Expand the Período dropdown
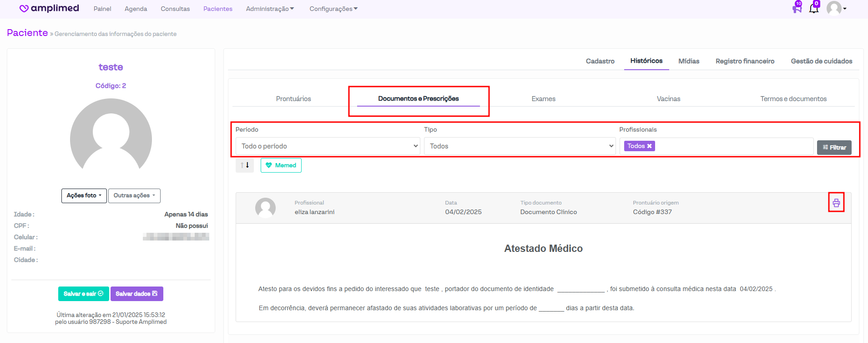Viewport: 868px width, 343px height. click(x=328, y=146)
